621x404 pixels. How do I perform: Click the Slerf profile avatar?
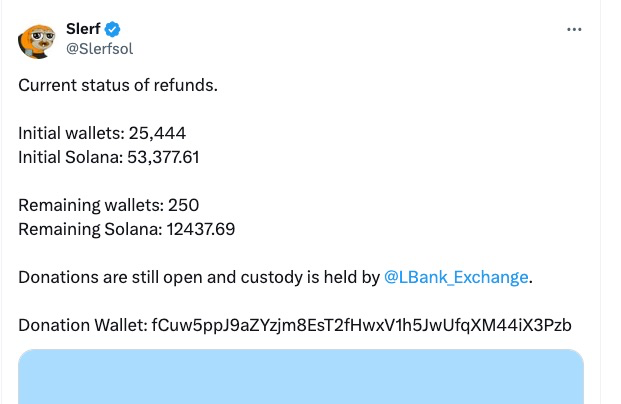37,39
